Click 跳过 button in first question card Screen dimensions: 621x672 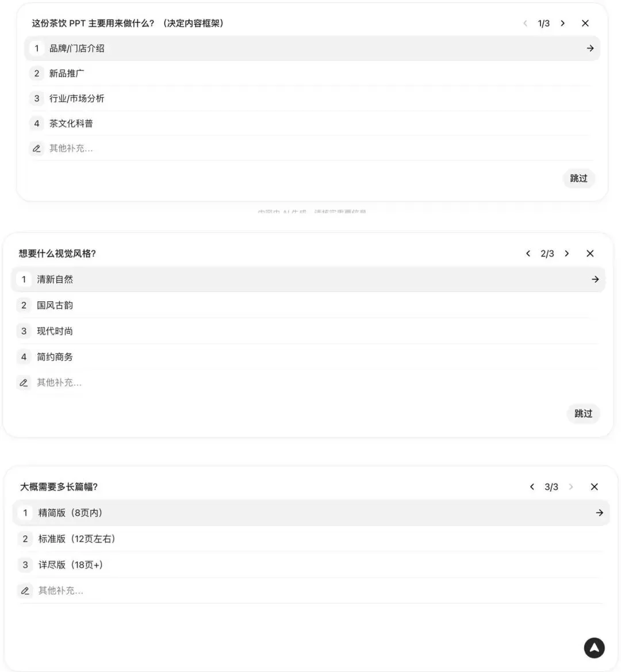578,178
